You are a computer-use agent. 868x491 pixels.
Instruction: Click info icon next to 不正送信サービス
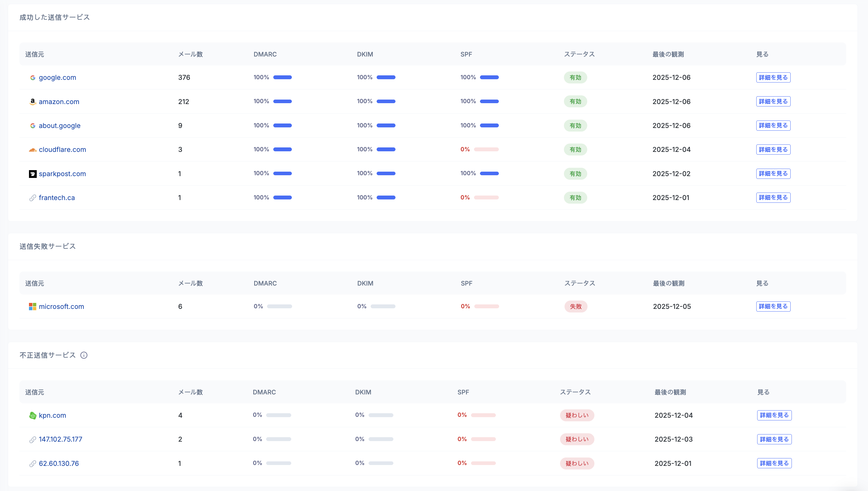[x=84, y=355]
